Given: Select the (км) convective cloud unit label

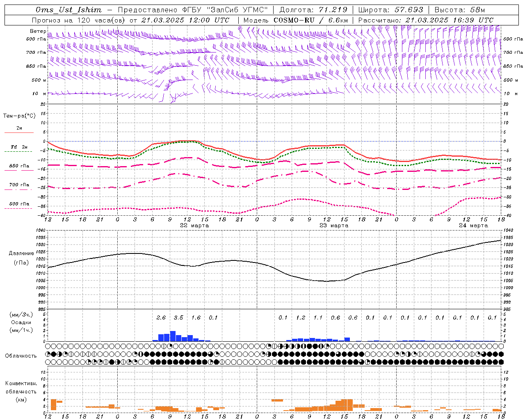Looking at the screenshot, I should click(21, 399).
